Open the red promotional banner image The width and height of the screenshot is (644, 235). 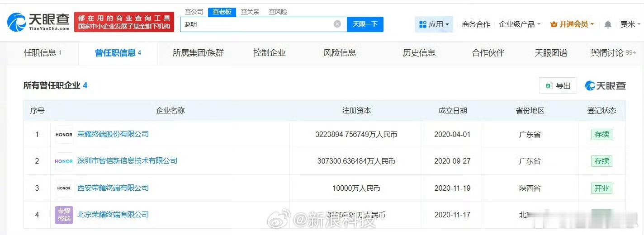coord(124,22)
